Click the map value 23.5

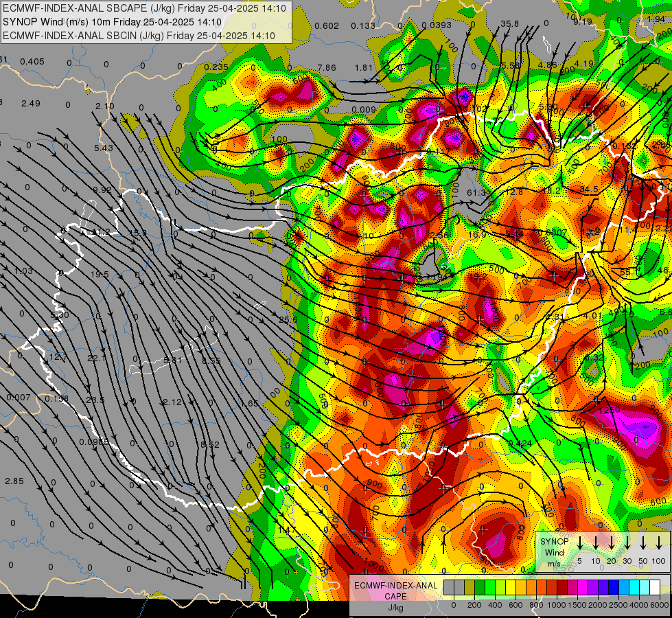95,400
